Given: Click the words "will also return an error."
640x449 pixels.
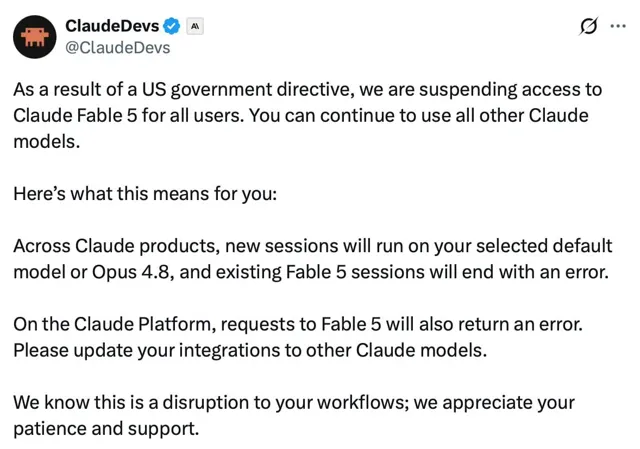Looking at the screenshot, I should click(484, 325).
